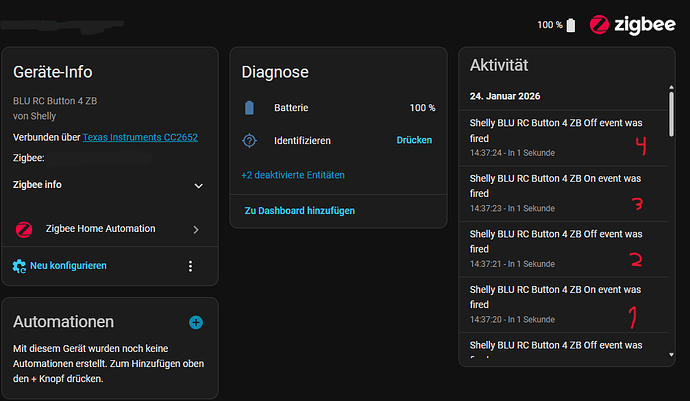Image resolution: width=690 pixels, height=401 pixels.
Task: Click the Identifizieren entity icon
Action: point(250,141)
